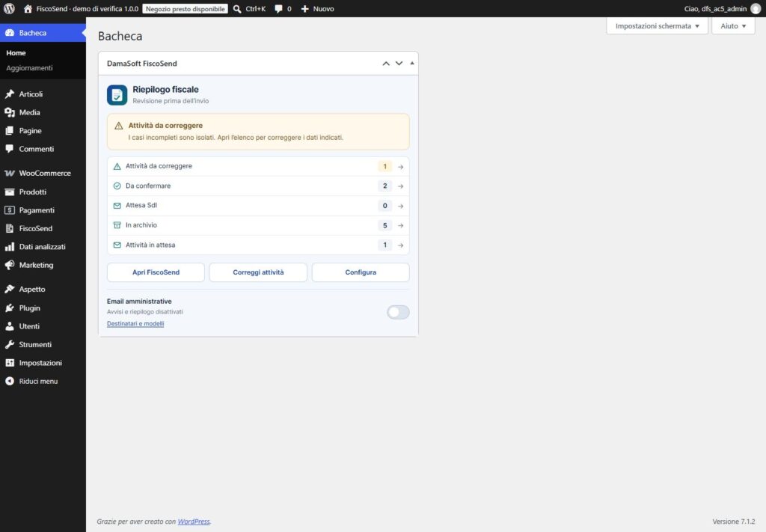
Task: Open the Dati analizzati menu label
Action: pyautogui.click(x=43, y=247)
